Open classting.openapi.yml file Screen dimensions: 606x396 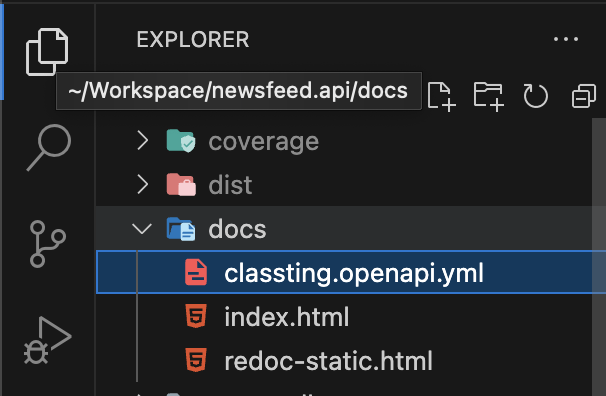(344, 272)
